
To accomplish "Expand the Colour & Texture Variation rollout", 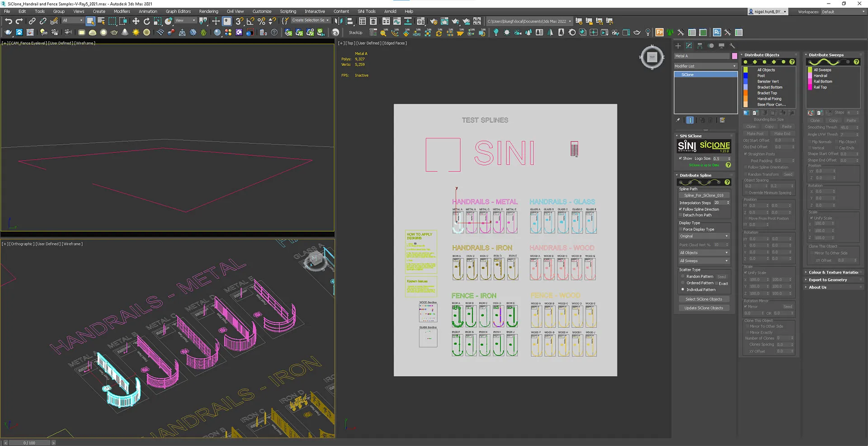I will [833, 272].
